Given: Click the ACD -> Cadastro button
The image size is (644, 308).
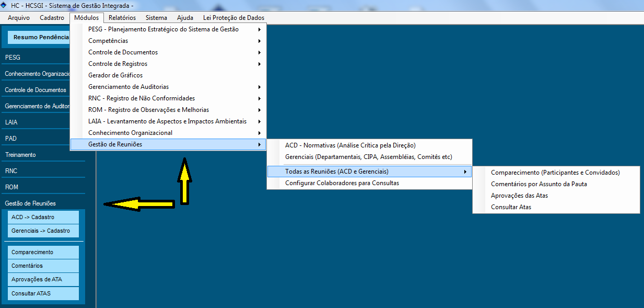Looking at the screenshot, I should [43, 217].
